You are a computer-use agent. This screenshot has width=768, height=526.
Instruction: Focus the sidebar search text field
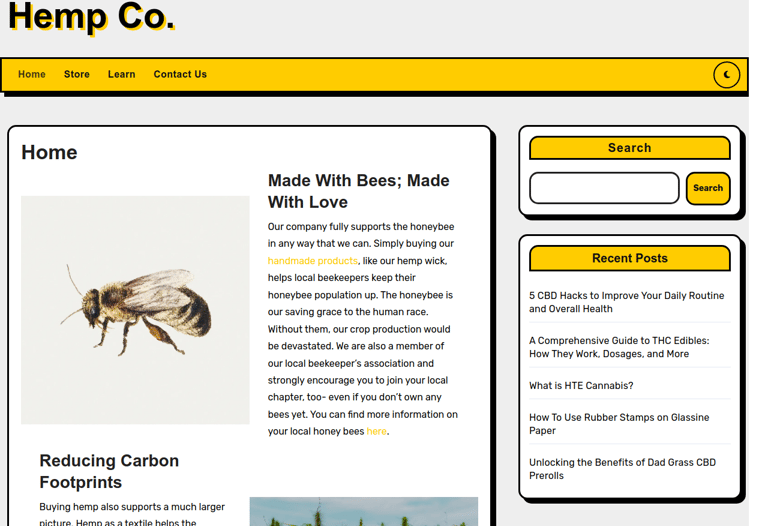click(x=604, y=188)
